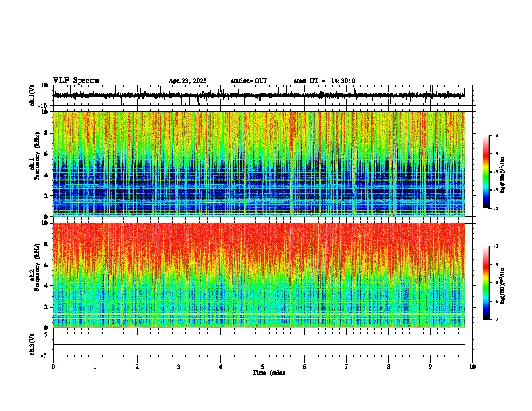Click the "VLF Spectra" plot title
The width and height of the screenshot is (532, 411).
pyautogui.click(x=76, y=81)
